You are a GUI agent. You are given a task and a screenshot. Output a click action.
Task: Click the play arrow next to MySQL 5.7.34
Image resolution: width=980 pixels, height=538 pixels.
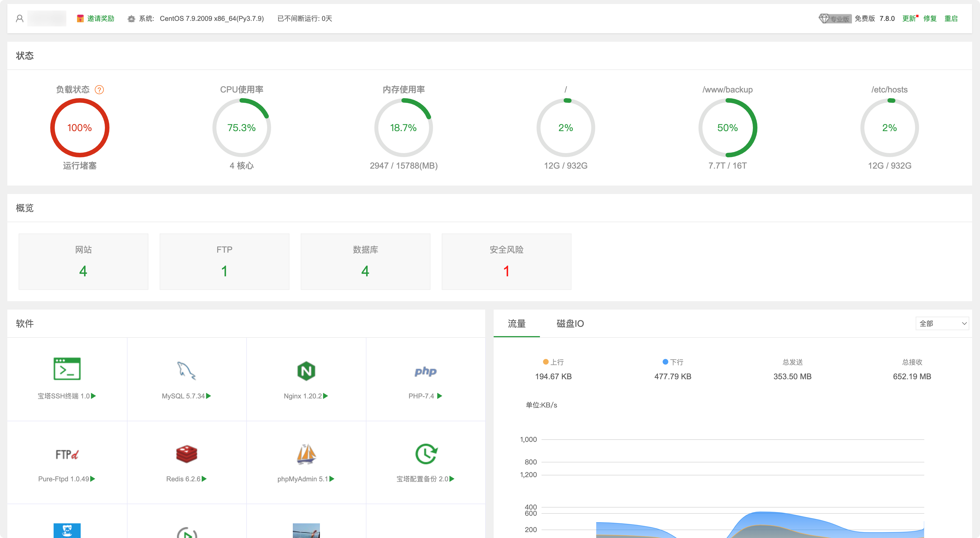pyautogui.click(x=208, y=396)
